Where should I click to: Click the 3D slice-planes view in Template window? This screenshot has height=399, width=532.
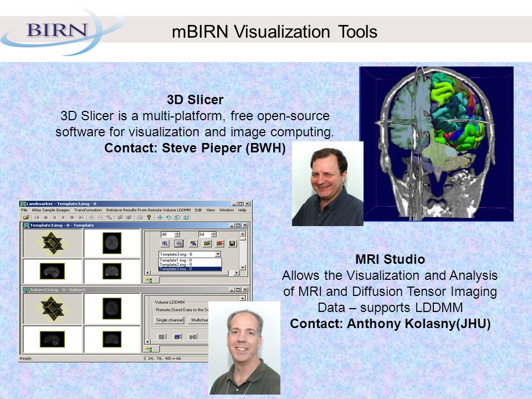[x=53, y=243]
